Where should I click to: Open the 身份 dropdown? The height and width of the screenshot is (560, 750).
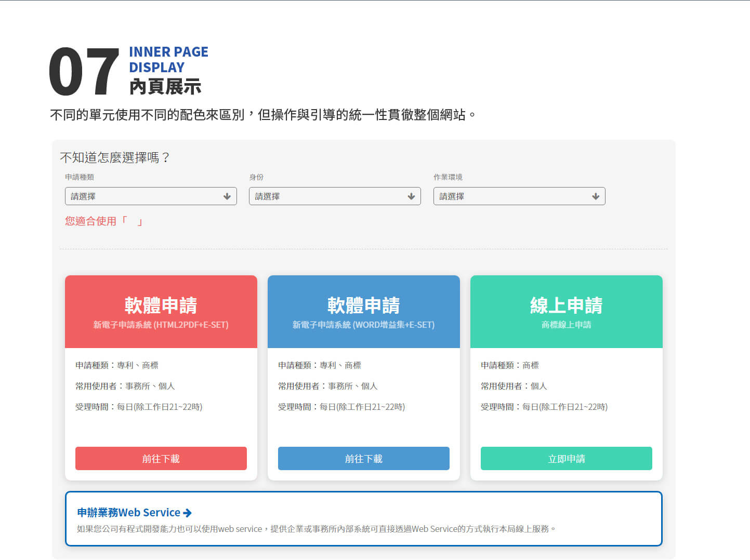335,196
